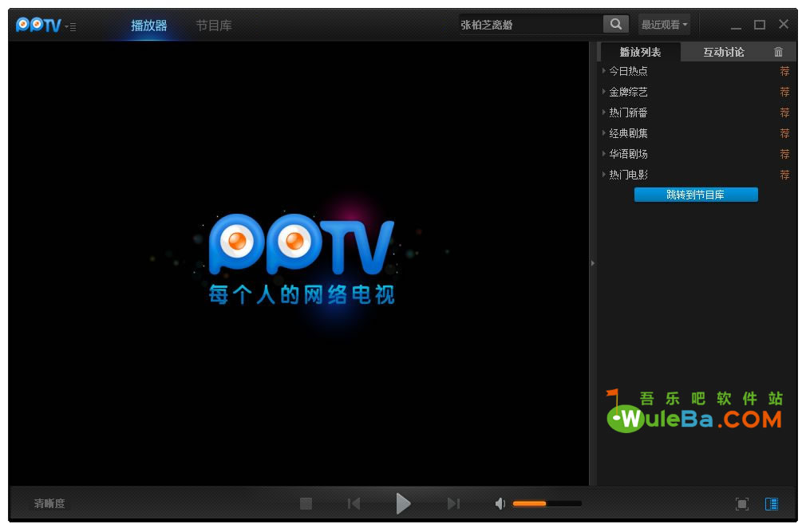Stop playback with the stop button
806x532 pixels.
pos(306,503)
